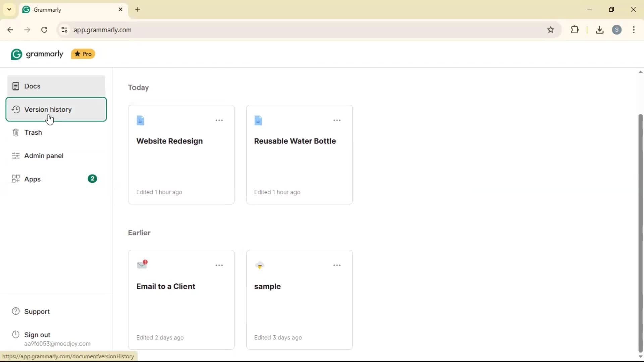The image size is (644, 362).
Task: Open sample document three-dot menu
Action: (337, 265)
